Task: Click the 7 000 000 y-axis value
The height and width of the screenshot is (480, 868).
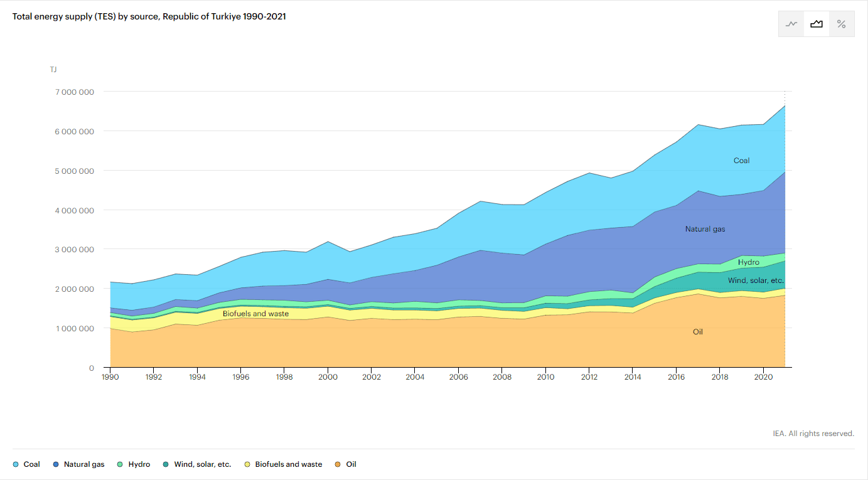Action: pyautogui.click(x=73, y=92)
